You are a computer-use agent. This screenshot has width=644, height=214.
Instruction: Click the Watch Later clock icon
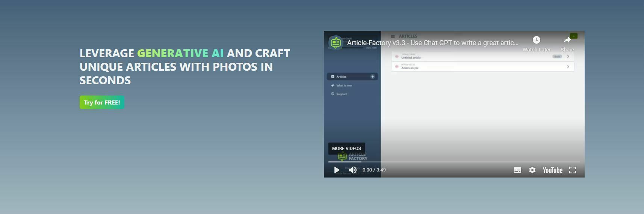point(537,40)
